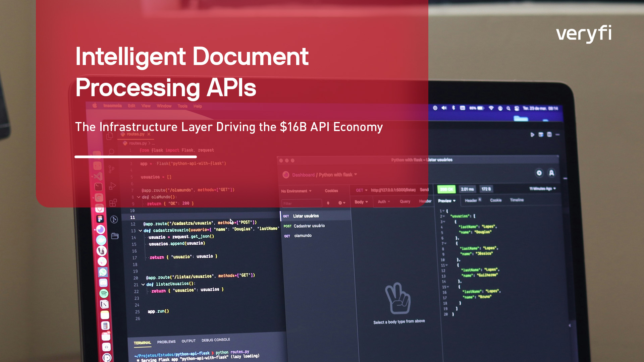The width and height of the screenshot is (644, 362).
Task: Select the POST Cadastrar usuário request
Action: click(x=309, y=226)
